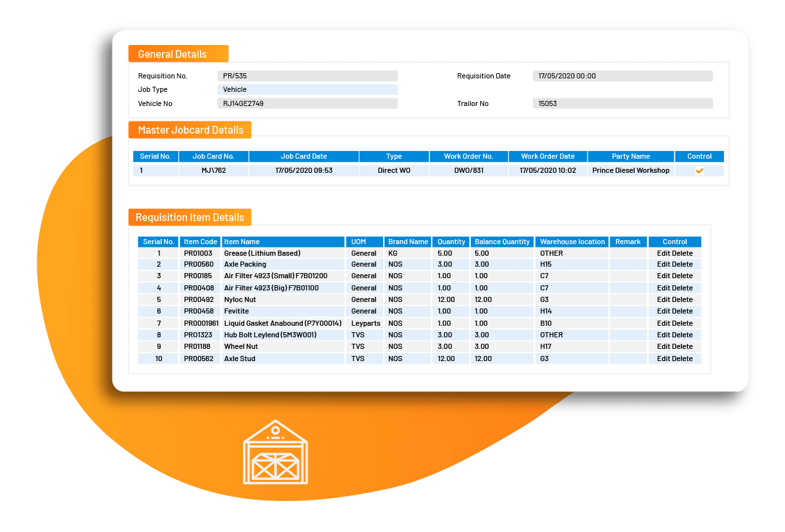This screenshot has height=532, width=785.
Task: Click the Warehouse location column header
Action: (572, 242)
